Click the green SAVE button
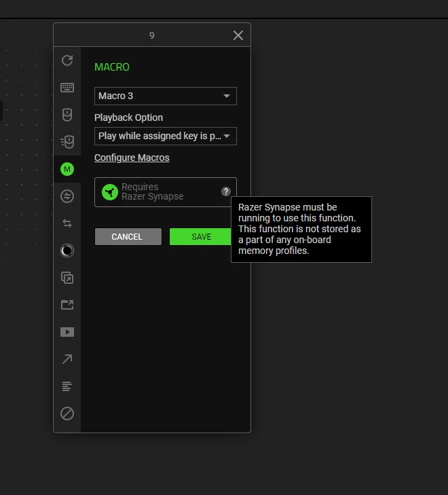The height and width of the screenshot is (495, 448). 201,237
